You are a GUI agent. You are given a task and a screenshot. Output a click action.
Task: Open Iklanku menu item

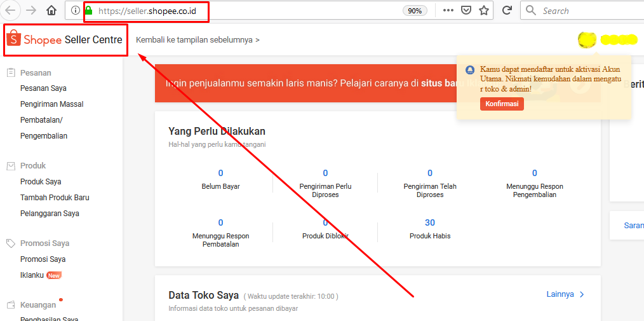point(32,275)
